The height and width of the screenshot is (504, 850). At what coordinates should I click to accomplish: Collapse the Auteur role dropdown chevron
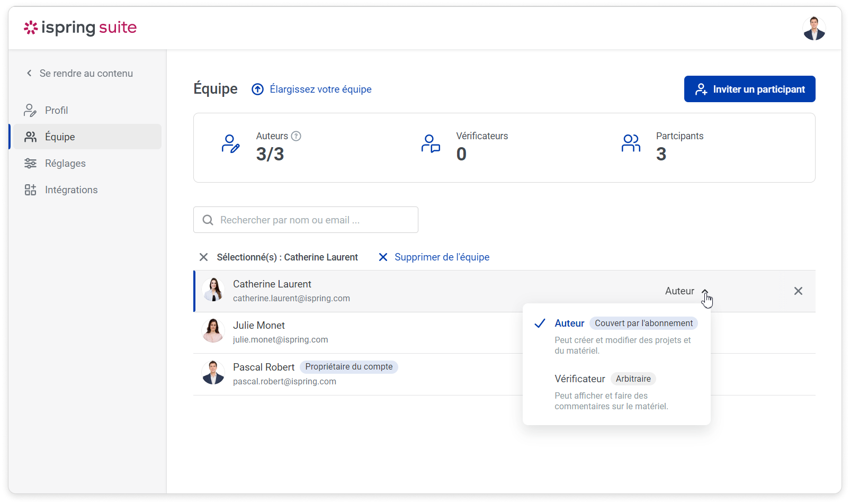point(705,291)
